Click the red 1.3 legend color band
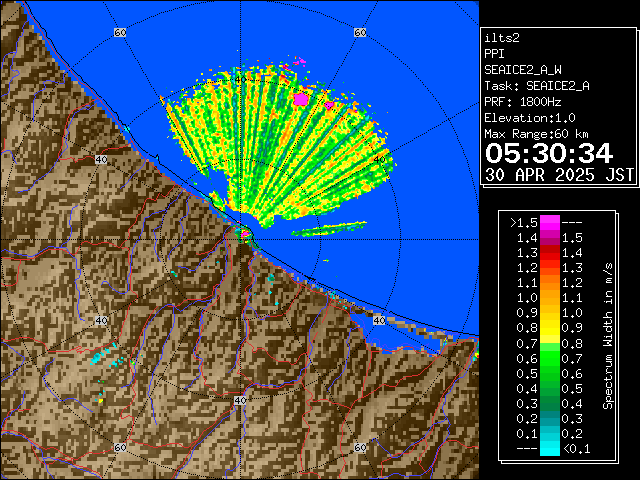 point(549,253)
